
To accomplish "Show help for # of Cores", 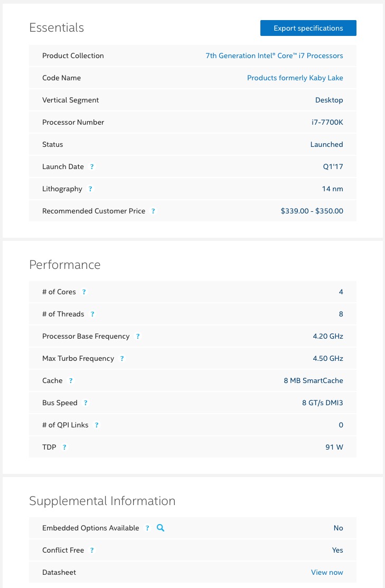I will [x=84, y=292].
